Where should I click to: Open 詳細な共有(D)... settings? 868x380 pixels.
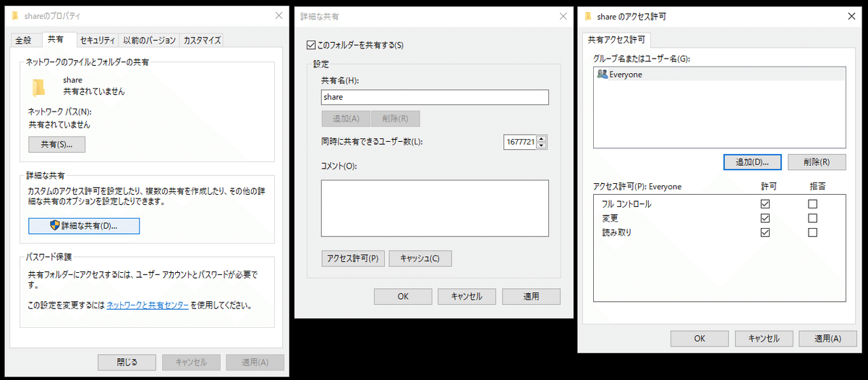pos(84,226)
